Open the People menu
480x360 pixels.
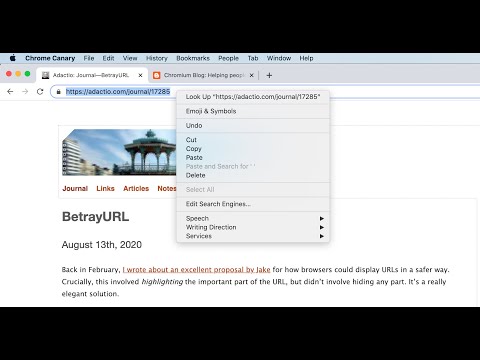228,58
